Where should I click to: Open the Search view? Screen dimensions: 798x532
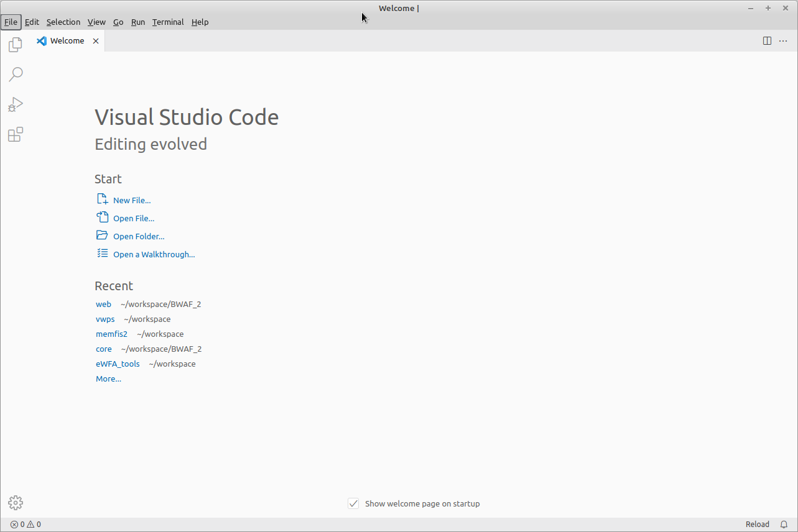pyautogui.click(x=15, y=74)
